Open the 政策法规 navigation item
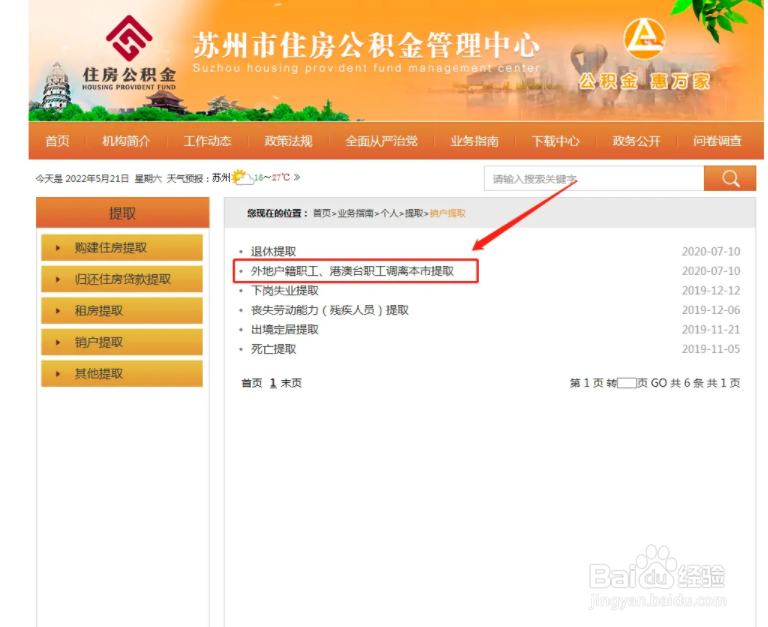This screenshot has width=768, height=627. 288,141
